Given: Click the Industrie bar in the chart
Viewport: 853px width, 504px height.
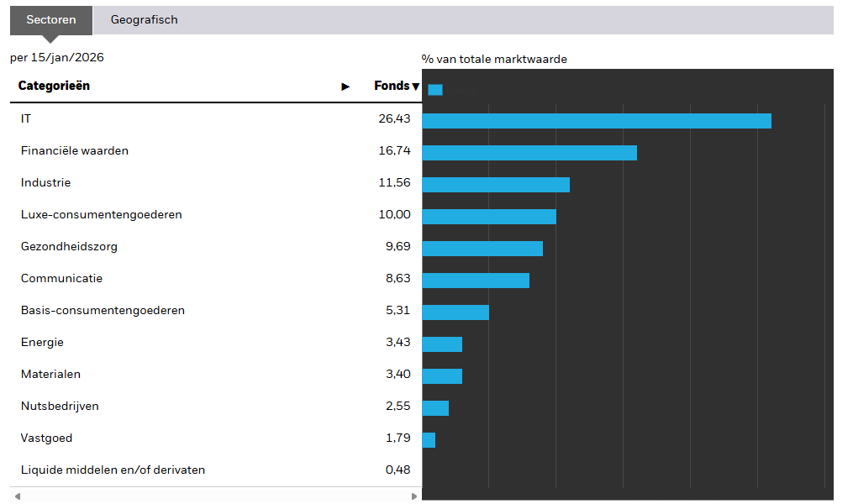Looking at the screenshot, I should click(495, 185).
